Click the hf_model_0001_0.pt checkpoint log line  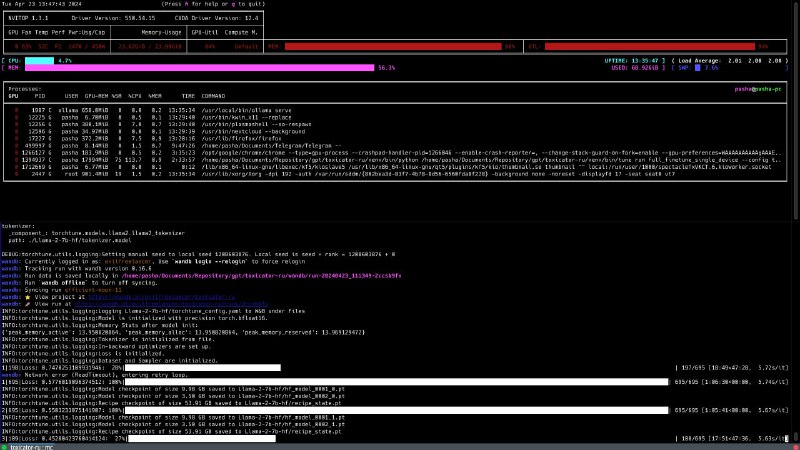[173, 389]
